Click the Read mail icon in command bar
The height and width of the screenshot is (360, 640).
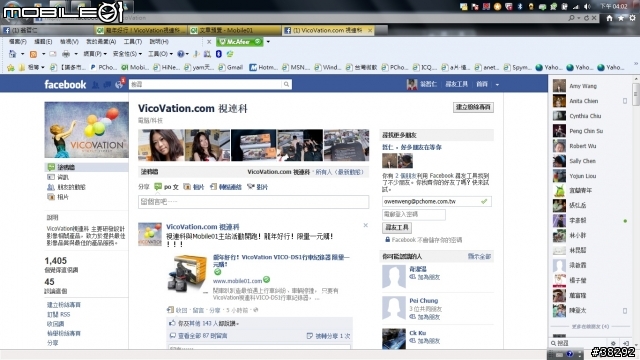(x=53, y=54)
